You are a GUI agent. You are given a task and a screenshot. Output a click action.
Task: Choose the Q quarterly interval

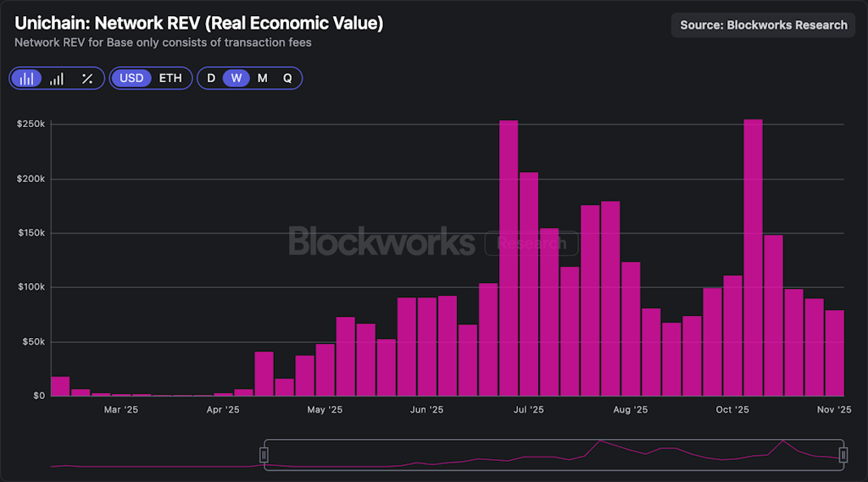(287, 78)
